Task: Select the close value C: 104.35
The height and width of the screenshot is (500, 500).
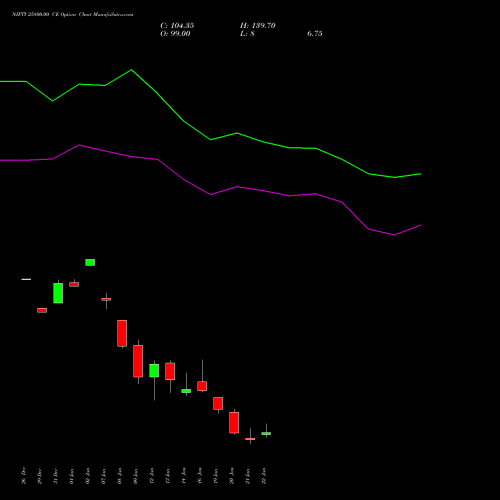Action: tap(177, 26)
